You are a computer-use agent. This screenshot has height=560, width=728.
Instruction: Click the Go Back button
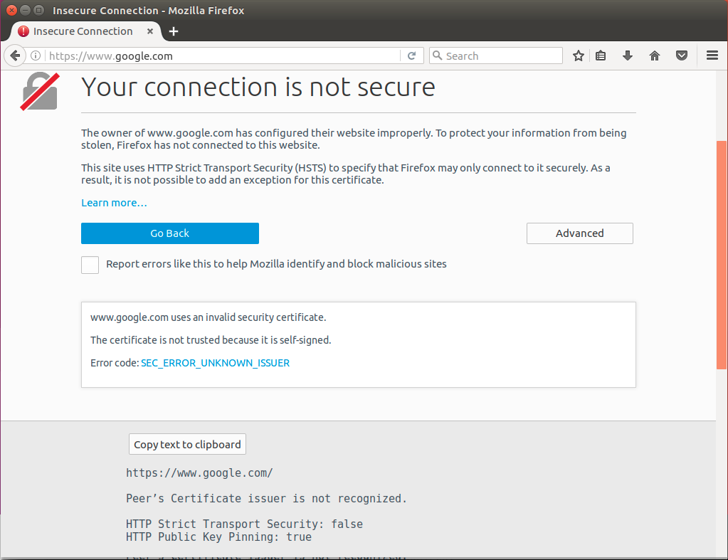pos(169,233)
